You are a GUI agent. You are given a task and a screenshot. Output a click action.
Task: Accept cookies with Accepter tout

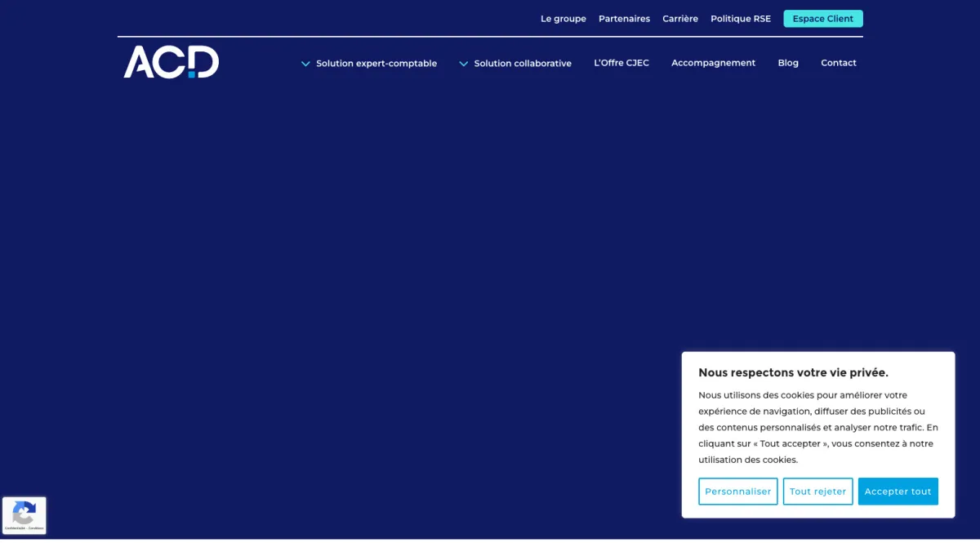click(898, 492)
